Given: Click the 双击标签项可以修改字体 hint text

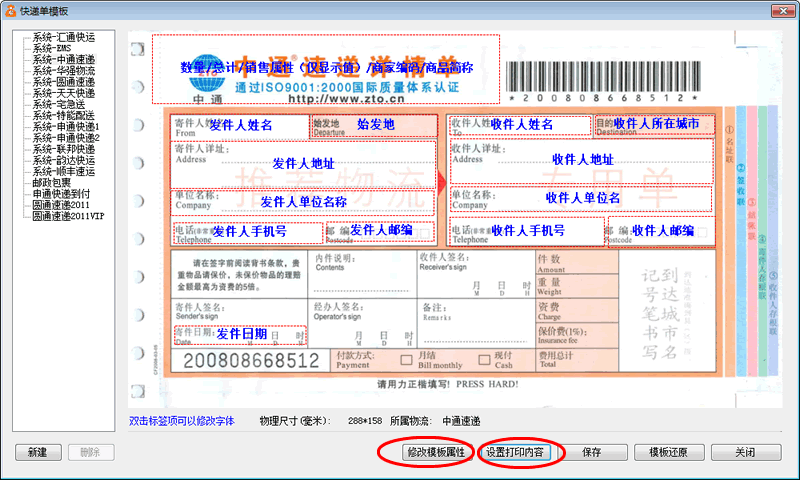Looking at the screenshot, I should [182, 421].
